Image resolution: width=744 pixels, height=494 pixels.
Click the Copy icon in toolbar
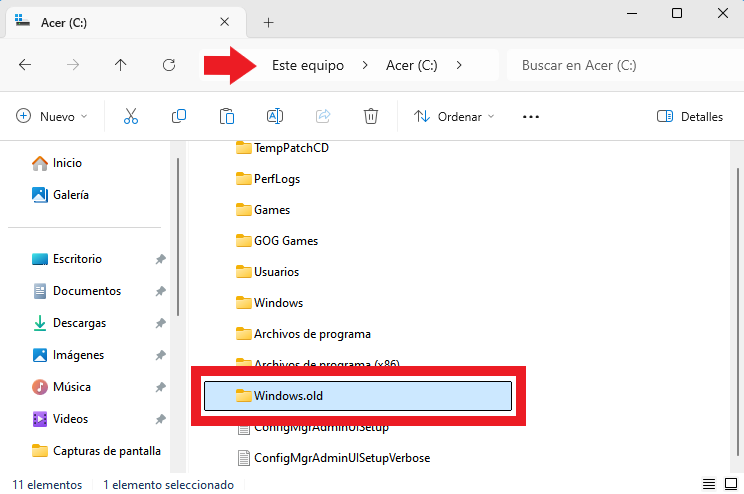click(179, 116)
